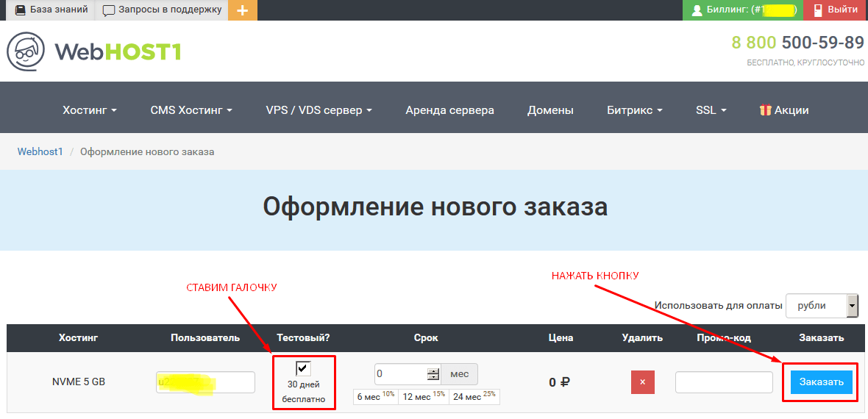Increase the term months spinner
Screen dimensions: 868x419
pyautogui.click(x=433, y=370)
